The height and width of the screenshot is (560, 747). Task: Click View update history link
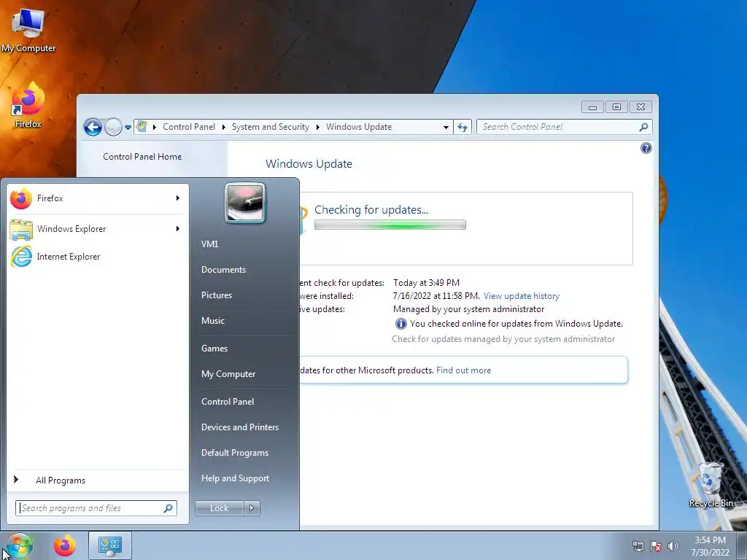(521, 296)
